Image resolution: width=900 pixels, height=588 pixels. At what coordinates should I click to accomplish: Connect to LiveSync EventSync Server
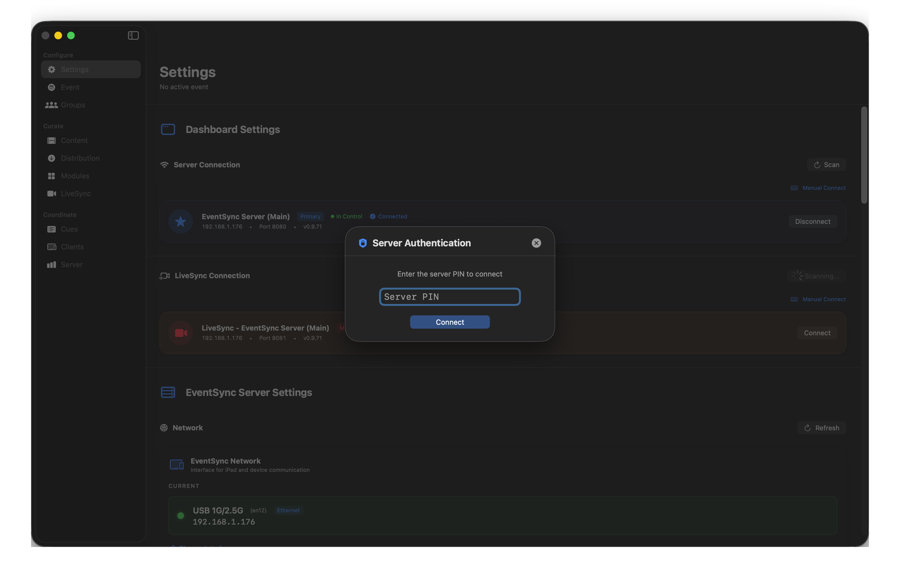point(817,333)
